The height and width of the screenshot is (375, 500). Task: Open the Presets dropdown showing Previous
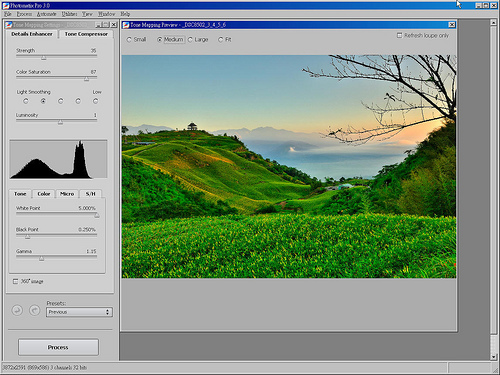pos(79,312)
